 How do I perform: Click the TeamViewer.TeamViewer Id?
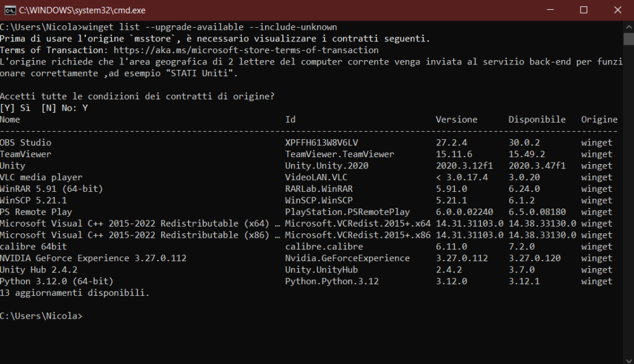[339, 154]
